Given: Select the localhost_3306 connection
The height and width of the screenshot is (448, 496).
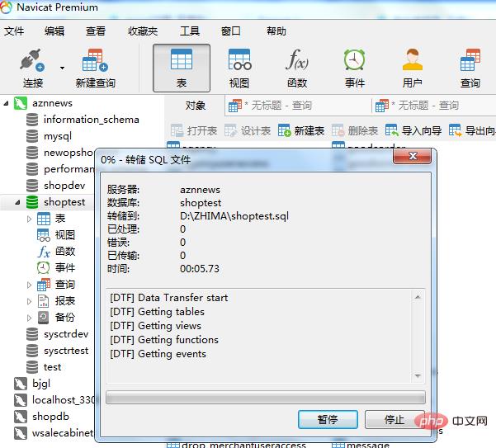Looking at the screenshot, I should coord(54,400).
